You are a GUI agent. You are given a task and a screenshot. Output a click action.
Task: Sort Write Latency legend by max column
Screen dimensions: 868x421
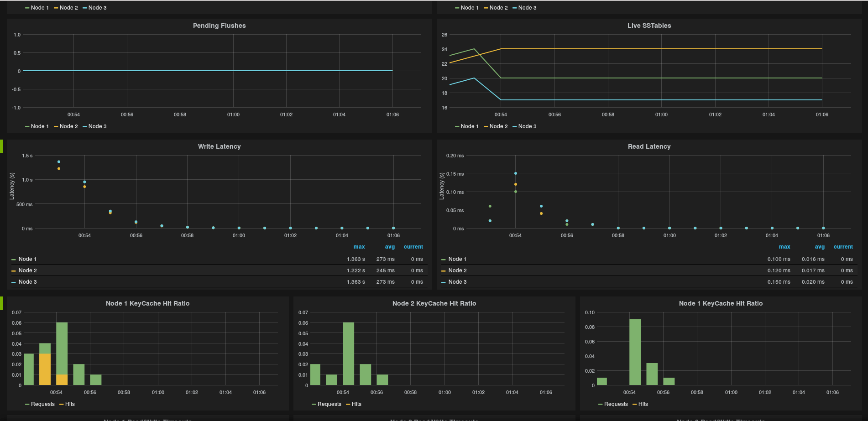(359, 247)
